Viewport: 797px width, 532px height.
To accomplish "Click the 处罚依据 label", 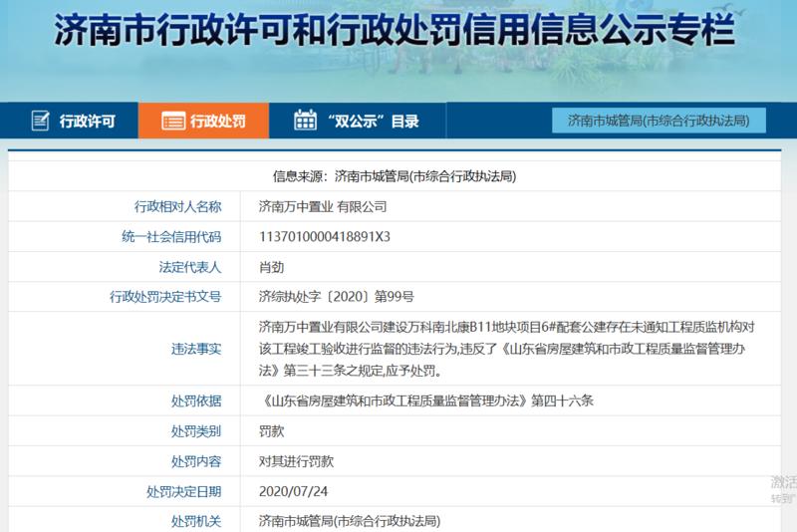I will pyautogui.click(x=196, y=400).
